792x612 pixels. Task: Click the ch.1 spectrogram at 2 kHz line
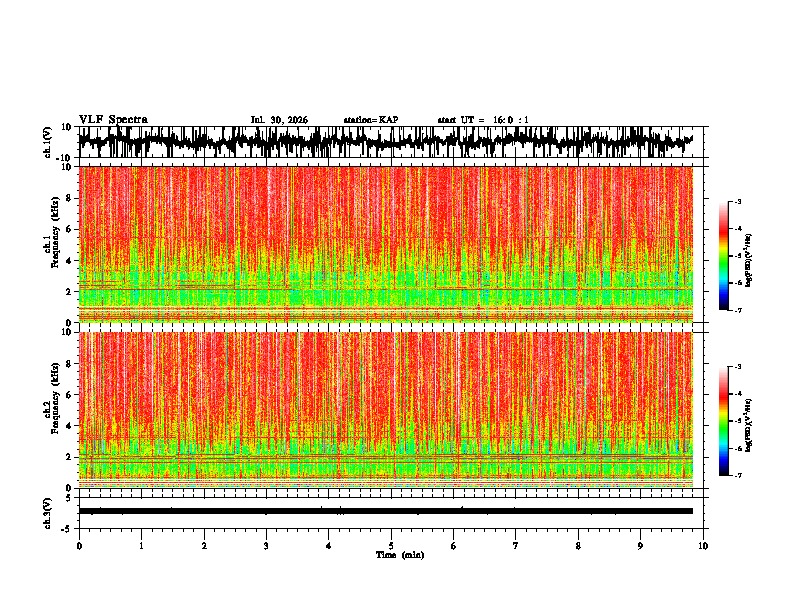385,289
